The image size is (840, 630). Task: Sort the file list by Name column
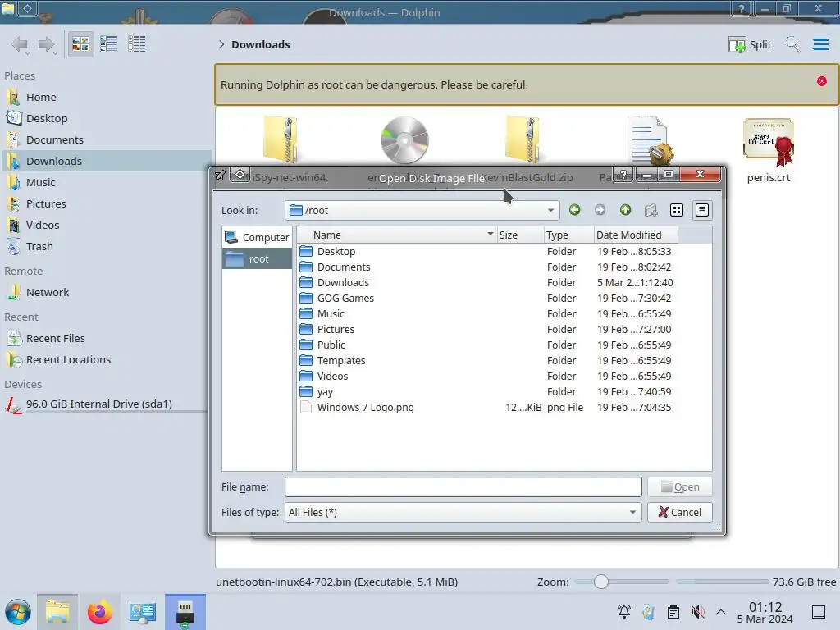click(396, 235)
